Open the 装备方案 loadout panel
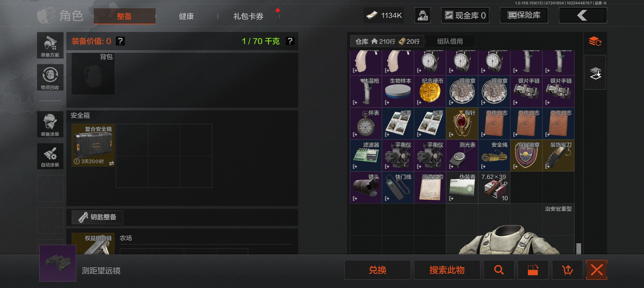The image size is (644, 288). click(50, 45)
